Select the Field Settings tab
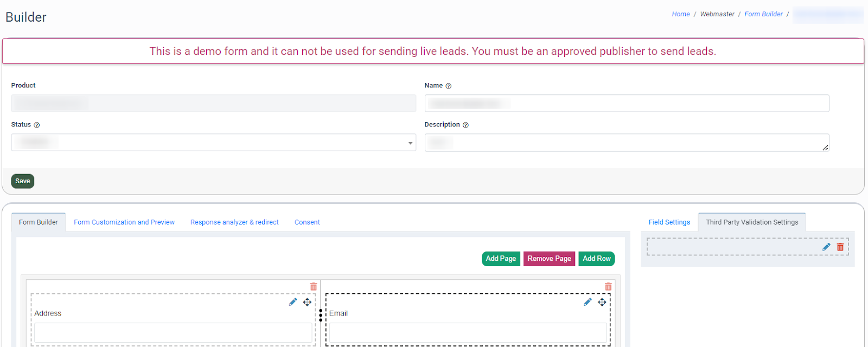 pos(669,222)
